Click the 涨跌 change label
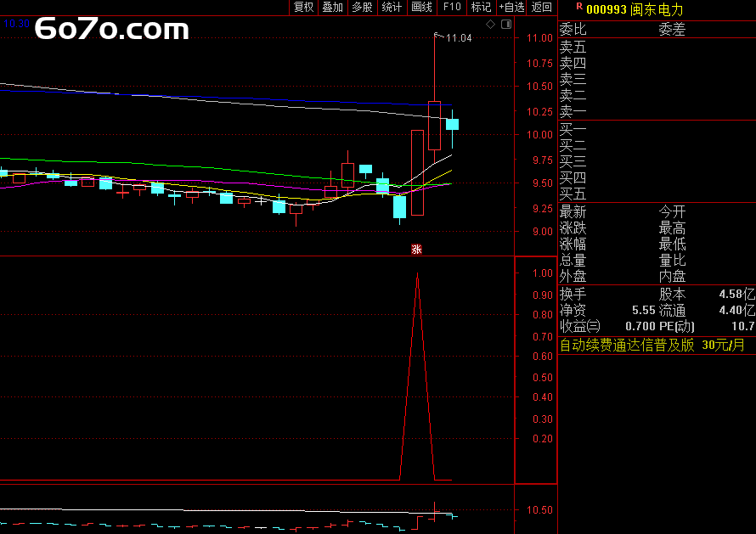Viewport: 756px width, 534px height. pos(573,228)
